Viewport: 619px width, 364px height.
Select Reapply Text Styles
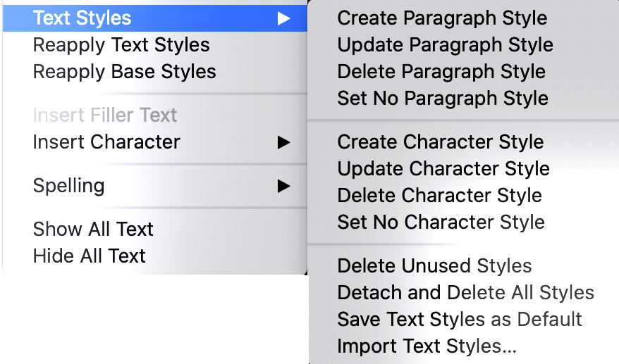121,45
